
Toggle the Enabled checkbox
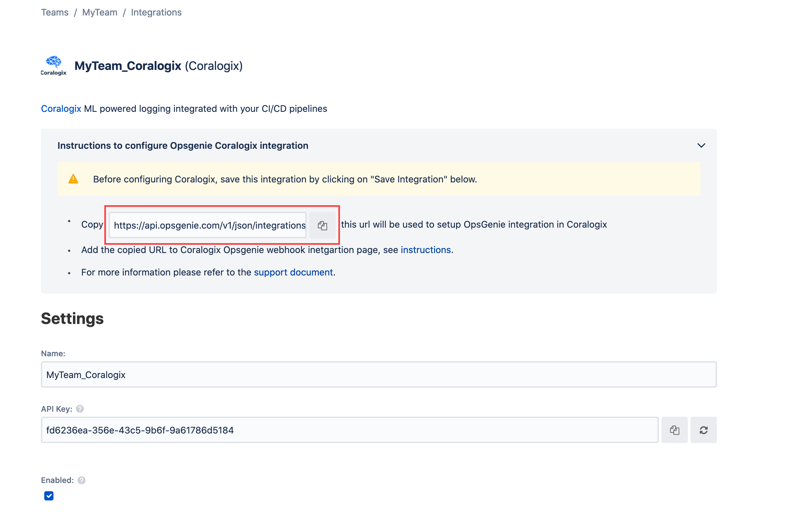pyautogui.click(x=49, y=496)
